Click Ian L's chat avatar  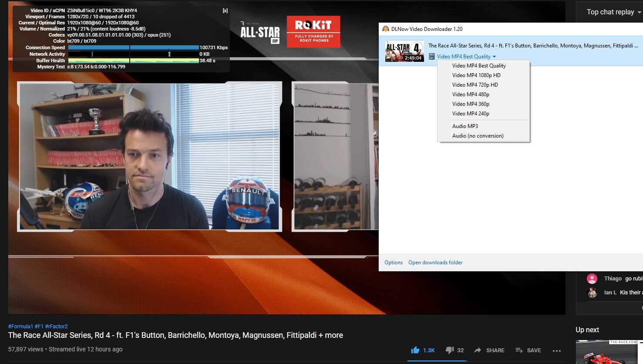coord(592,293)
